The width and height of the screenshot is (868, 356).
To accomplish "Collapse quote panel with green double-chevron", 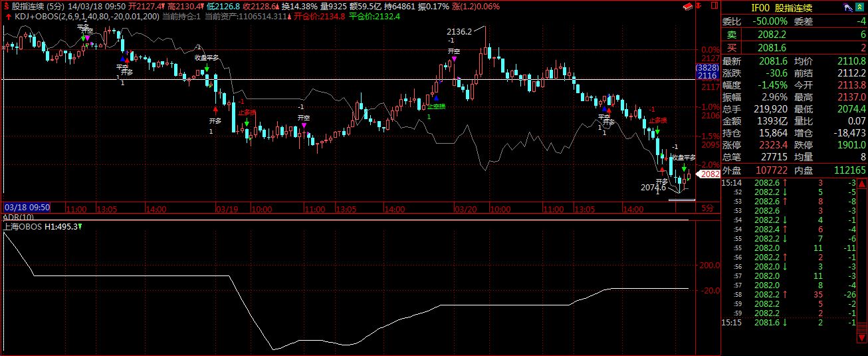I will 860,7.
